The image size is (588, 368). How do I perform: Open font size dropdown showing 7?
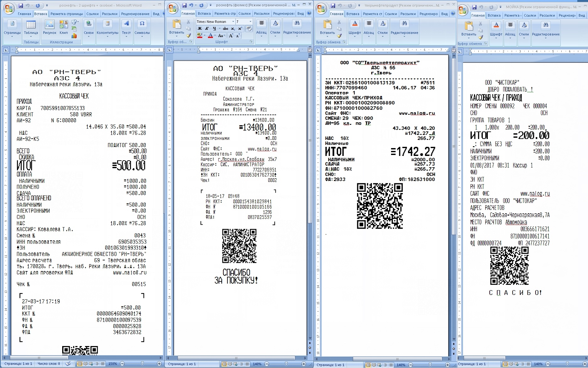click(250, 22)
